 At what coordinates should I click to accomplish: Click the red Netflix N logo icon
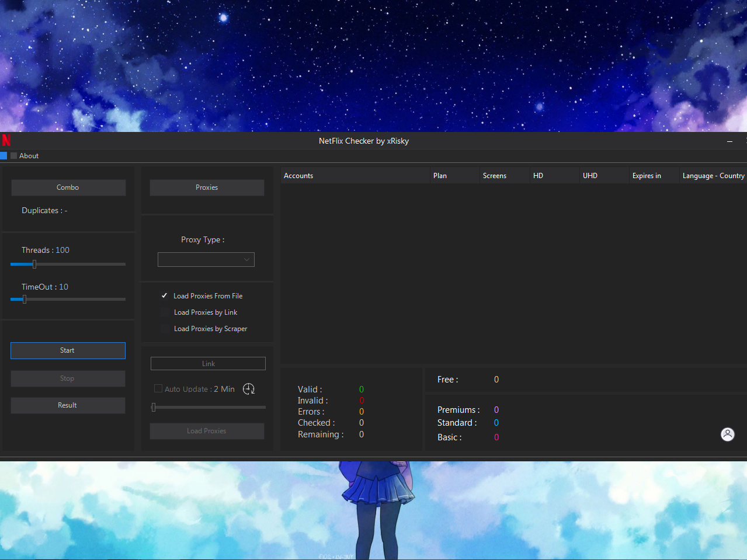click(6, 140)
